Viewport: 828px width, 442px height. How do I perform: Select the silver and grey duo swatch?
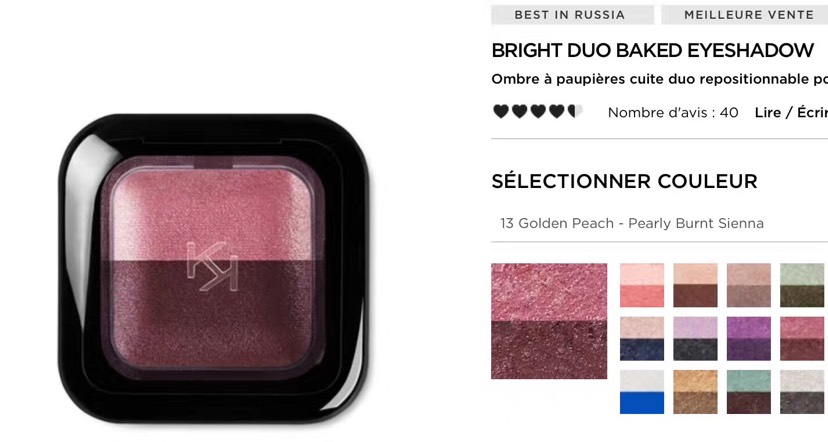coord(802,392)
